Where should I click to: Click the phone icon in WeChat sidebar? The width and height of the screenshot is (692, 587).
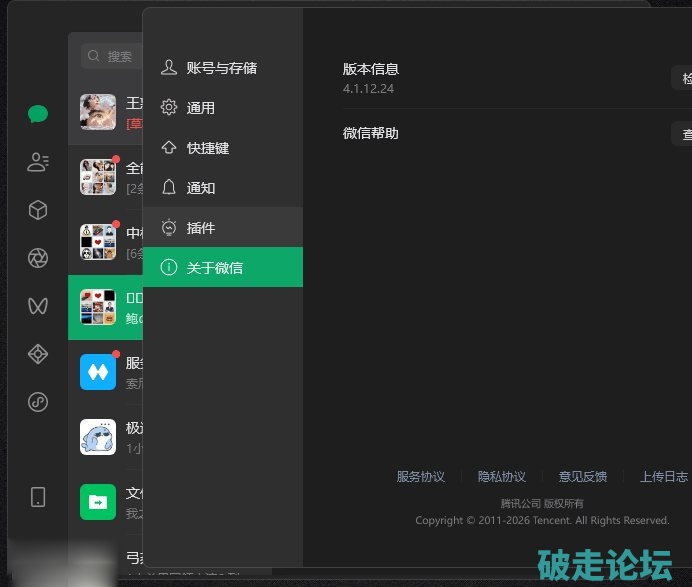[38, 497]
